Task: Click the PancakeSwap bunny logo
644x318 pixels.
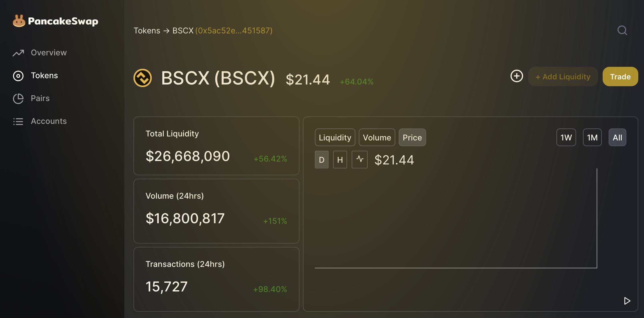Action: point(19,21)
